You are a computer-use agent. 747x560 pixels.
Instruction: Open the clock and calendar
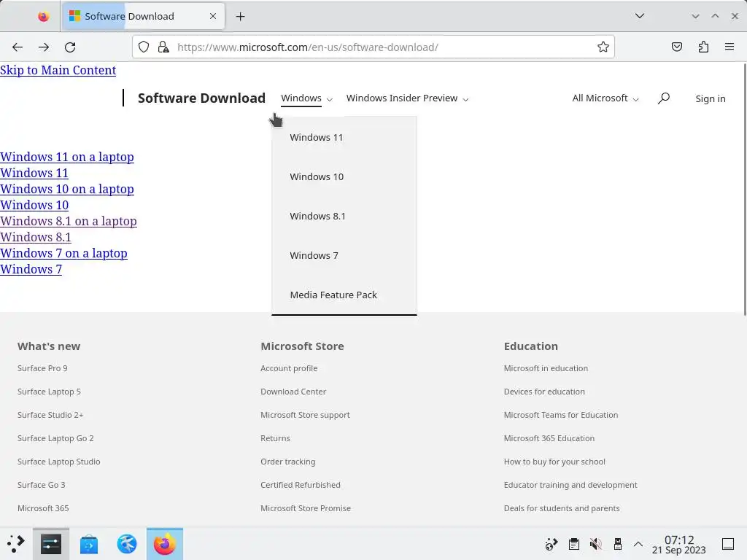pyautogui.click(x=679, y=544)
